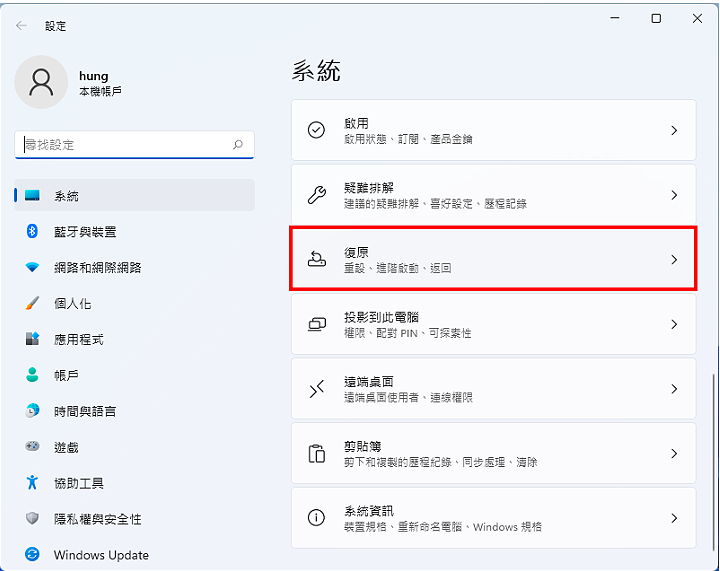The height and width of the screenshot is (571, 720).
Task: Click the Bluetooth icon in the sidebar
Action: 32,231
